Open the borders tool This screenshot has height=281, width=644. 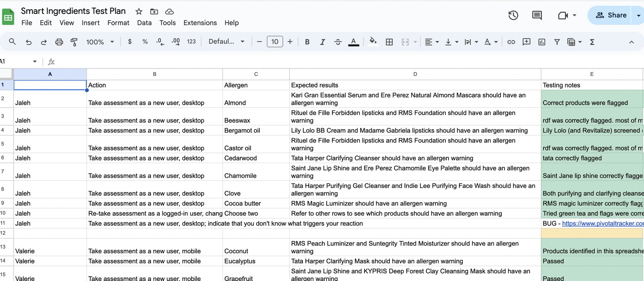coord(389,42)
